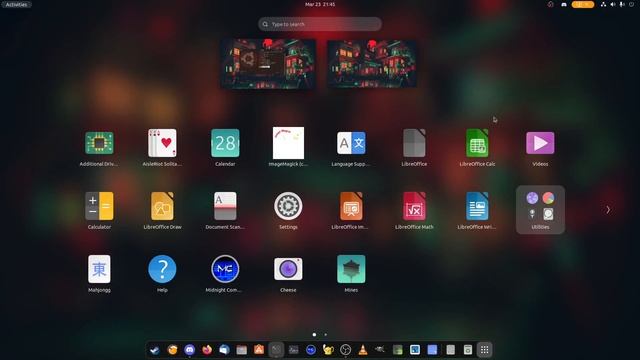Image resolution: width=640 pixels, height=360 pixels.
Task: Open the Help app
Action: [x=162, y=269]
